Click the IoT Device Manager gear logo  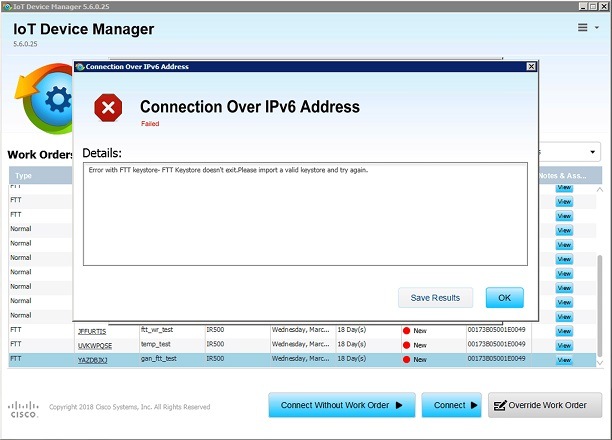pyautogui.click(x=44, y=98)
